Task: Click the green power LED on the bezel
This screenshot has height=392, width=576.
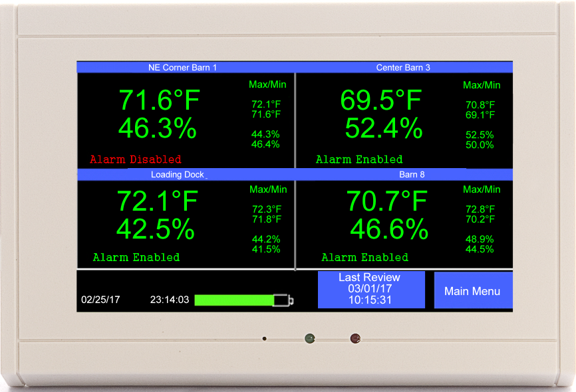Action: click(310, 339)
